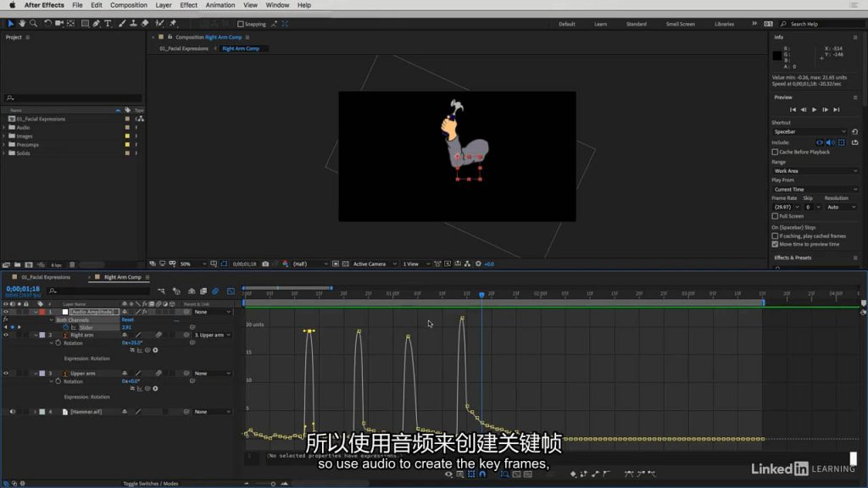Screen dimensions: 868x488
Task: Click the Rotation stopwatch of Right arm layer
Action: (58, 343)
